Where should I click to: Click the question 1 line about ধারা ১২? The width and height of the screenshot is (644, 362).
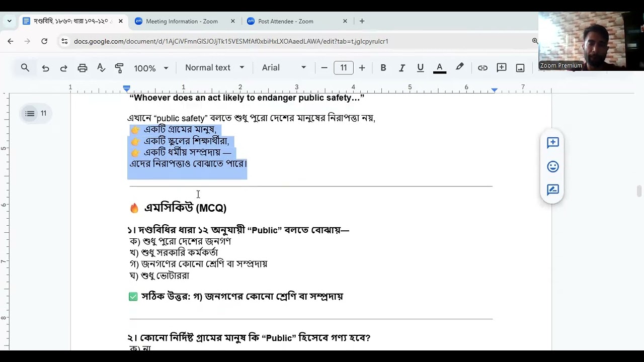point(238,230)
